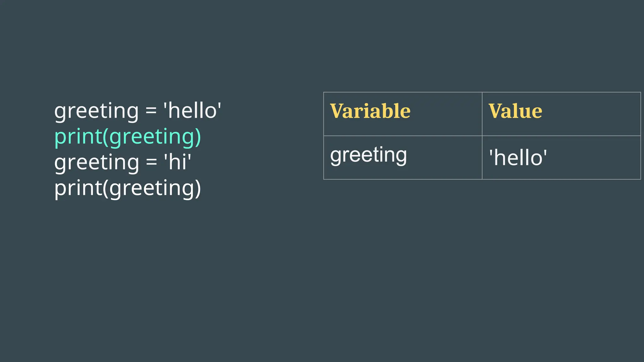Click the 'hello' value cell in the table
The height and width of the screenshot is (362, 644).
[518, 158]
